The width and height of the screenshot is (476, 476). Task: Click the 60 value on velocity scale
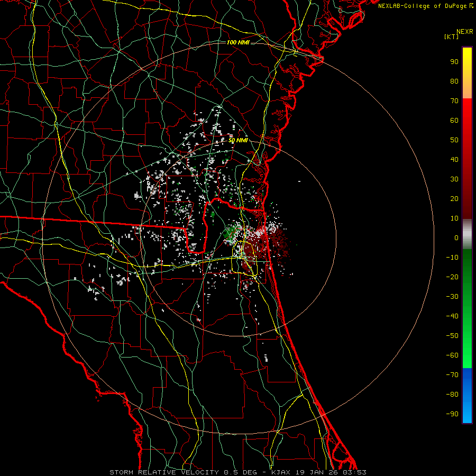(454, 121)
